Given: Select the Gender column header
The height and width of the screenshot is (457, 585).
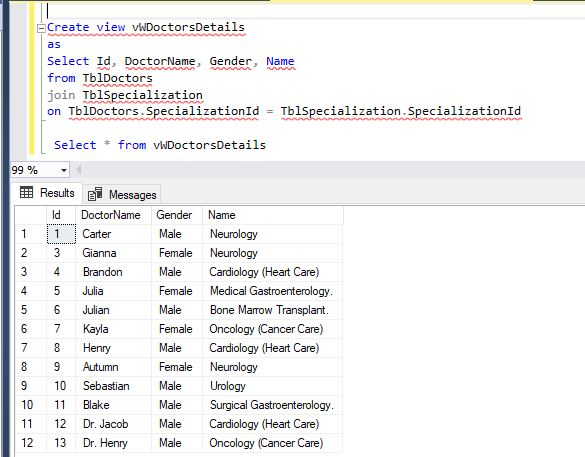Looking at the screenshot, I should pyautogui.click(x=177, y=215).
